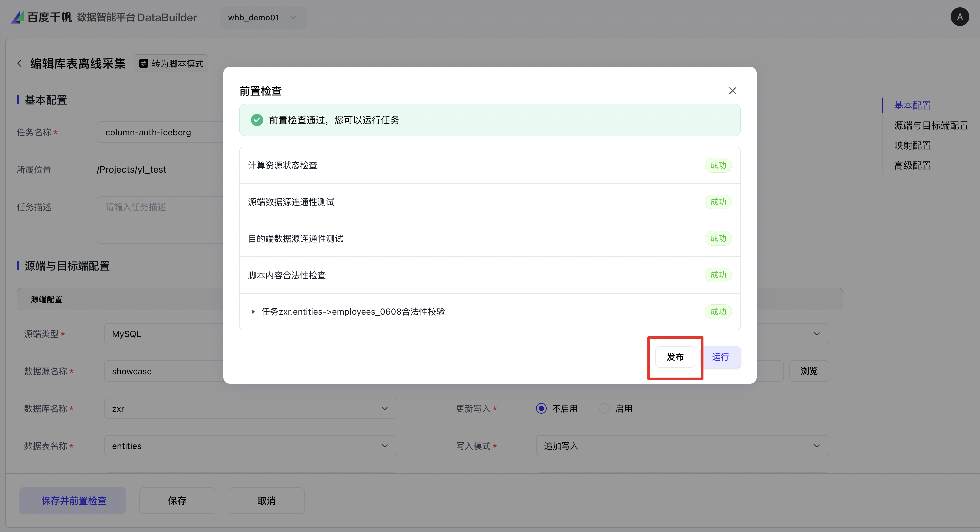Click 成功 tag of 目的端数据源连通性测试
The image size is (980, 532).
coord(718,238)
